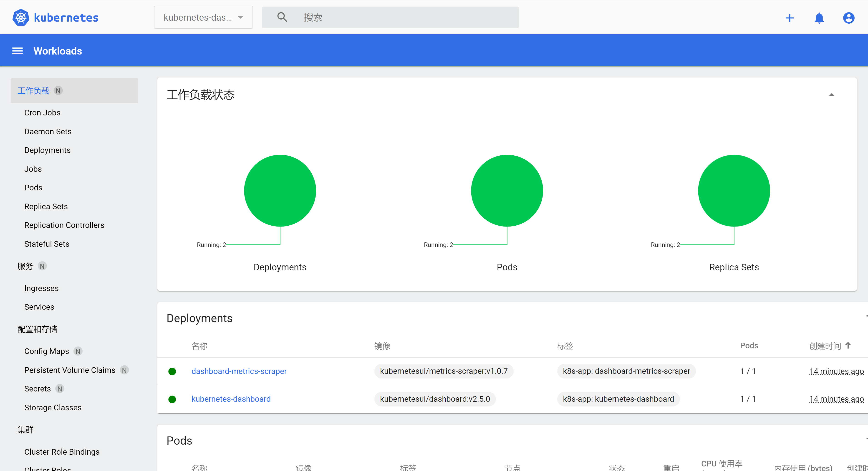Select Daemon Sets in the sidebar

point(48,132)
